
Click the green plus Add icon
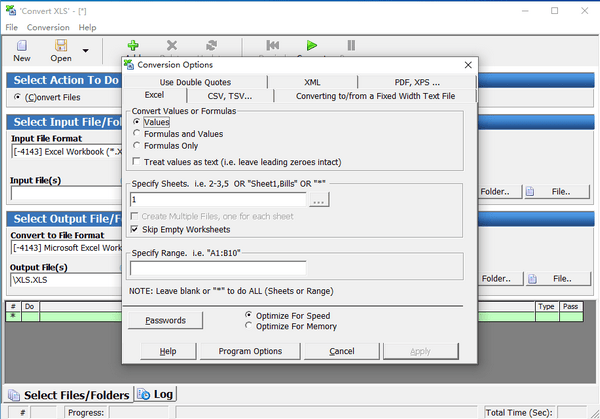[133, 46]
